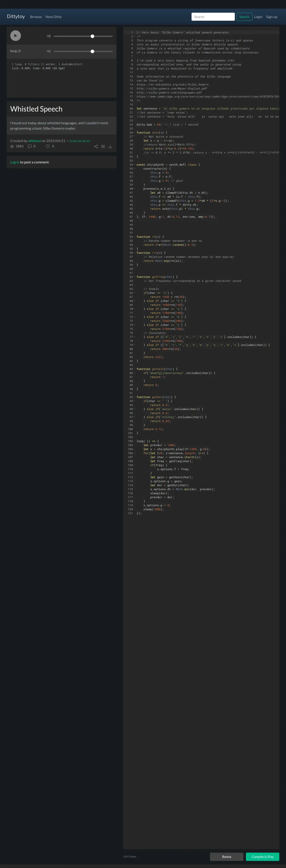The image size is (286, 868).
Task: Start playback with the round play button
Action: click(16, 36)
